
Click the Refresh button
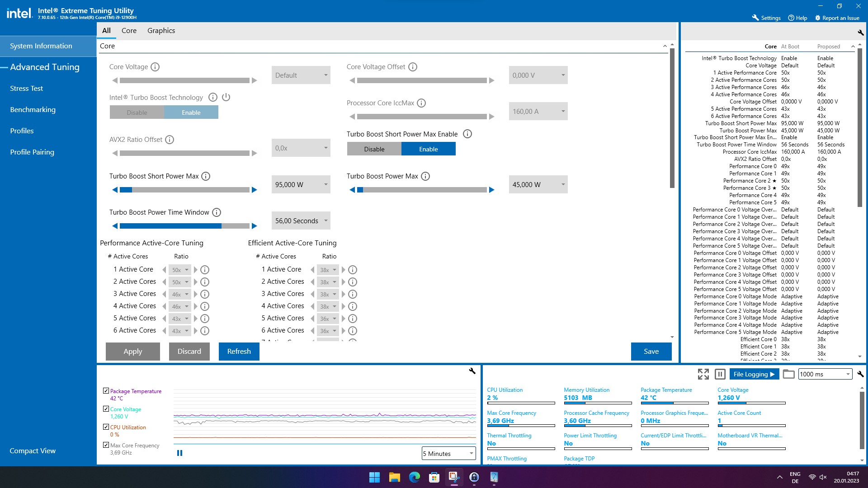tap(239, 351)
